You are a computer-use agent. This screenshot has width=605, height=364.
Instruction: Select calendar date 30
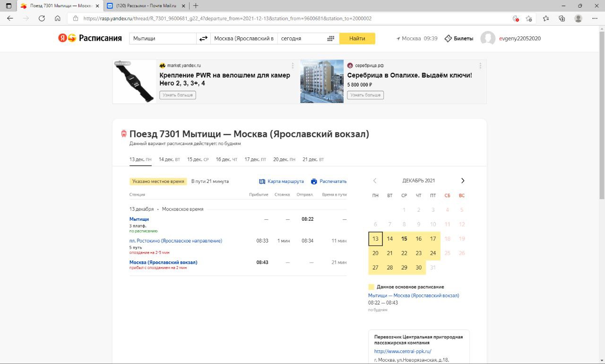pos(418,268)
